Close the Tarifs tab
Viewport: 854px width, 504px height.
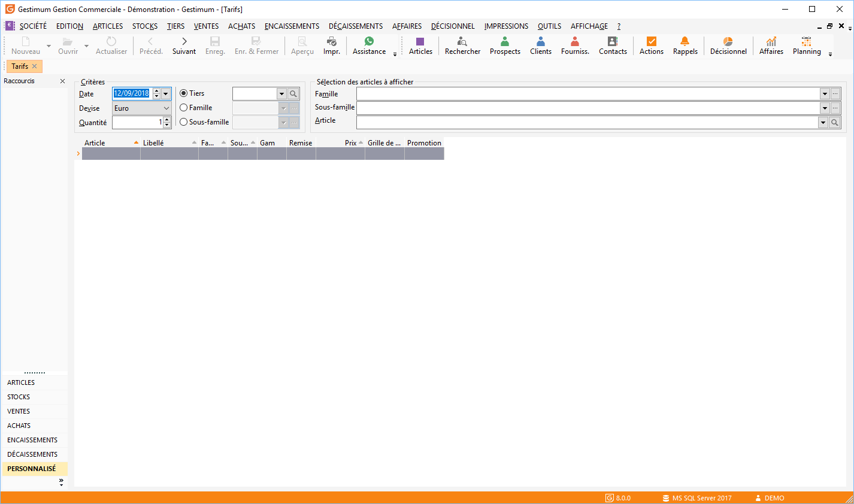35,66
